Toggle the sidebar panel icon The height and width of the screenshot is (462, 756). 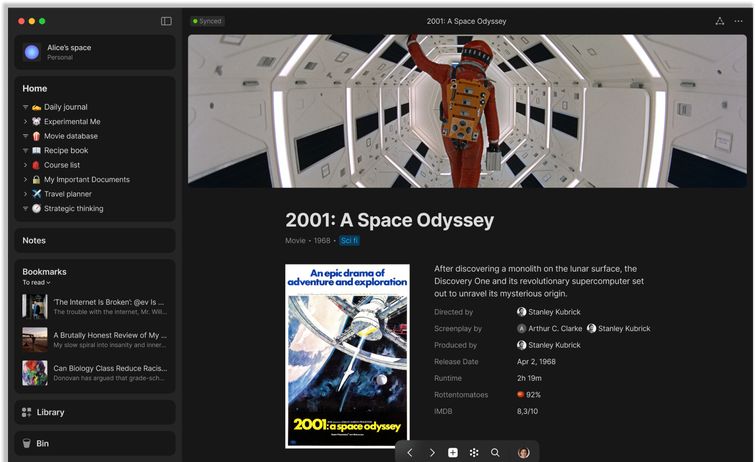pyautogui.click(x=166, y=21)
